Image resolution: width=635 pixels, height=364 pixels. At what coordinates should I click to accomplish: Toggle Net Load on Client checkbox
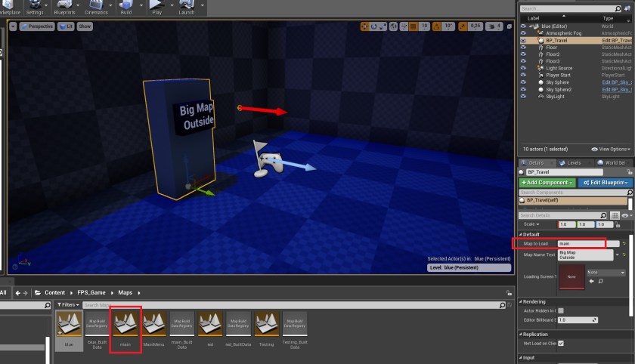click(560, 343)
